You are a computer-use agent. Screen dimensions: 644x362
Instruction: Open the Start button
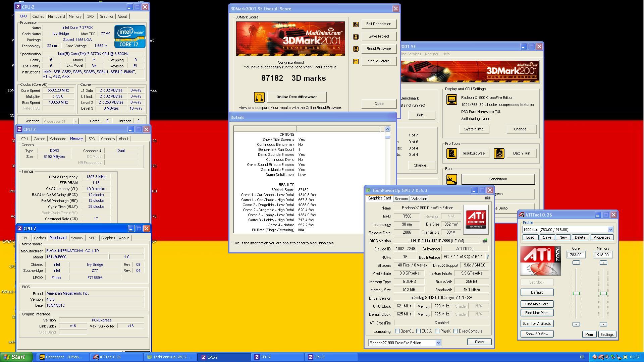[16, 357]
